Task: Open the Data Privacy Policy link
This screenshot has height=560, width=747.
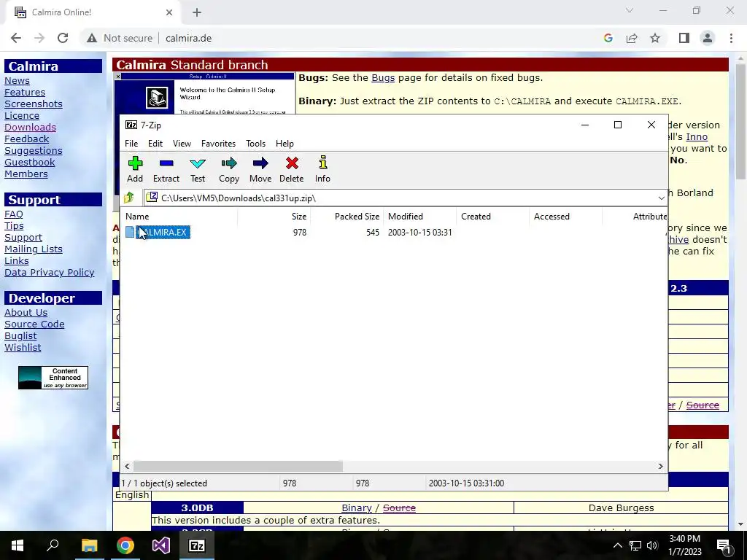Action: [50, 273]
